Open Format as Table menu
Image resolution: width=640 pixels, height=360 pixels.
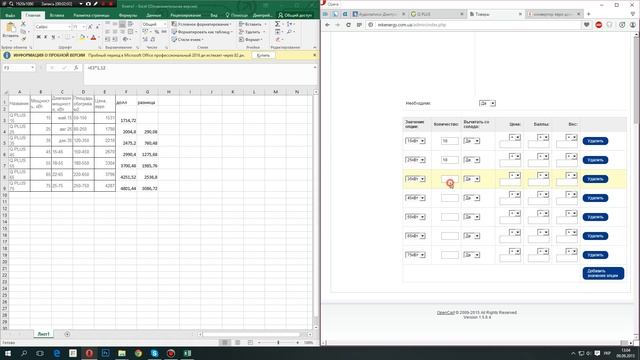click(x=202, y=32)
